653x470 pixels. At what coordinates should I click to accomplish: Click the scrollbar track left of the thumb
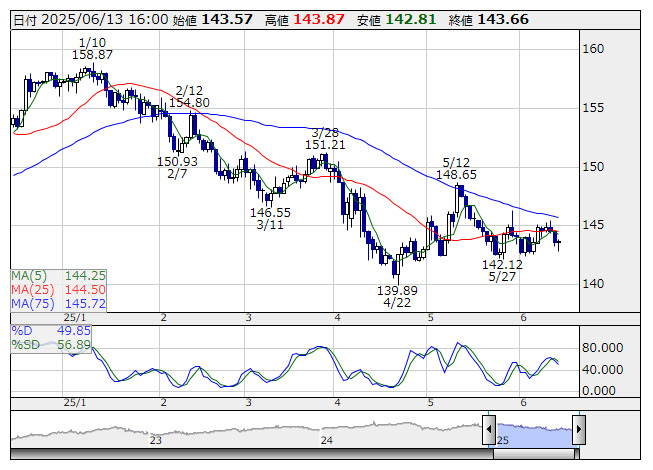click(252, 454)
